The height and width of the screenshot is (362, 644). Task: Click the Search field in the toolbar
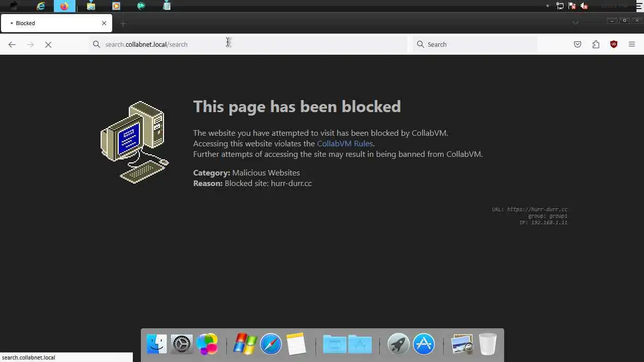pyautogui.click(x=475, y=44)
